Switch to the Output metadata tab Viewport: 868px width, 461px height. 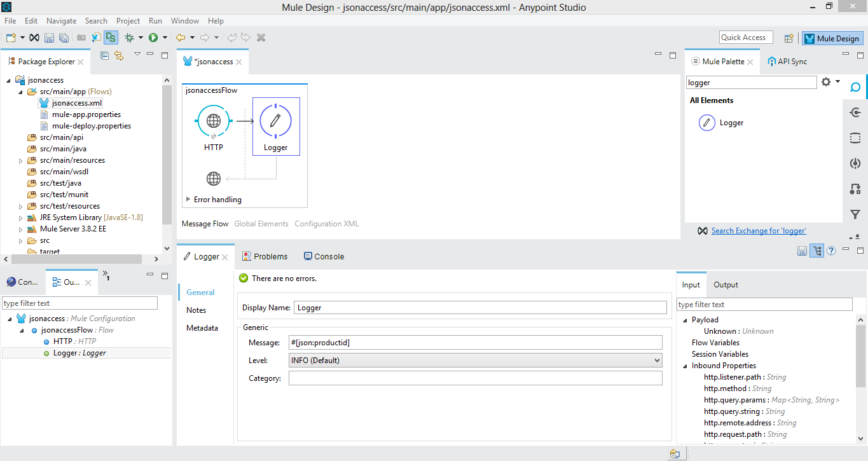coord(726,285)
